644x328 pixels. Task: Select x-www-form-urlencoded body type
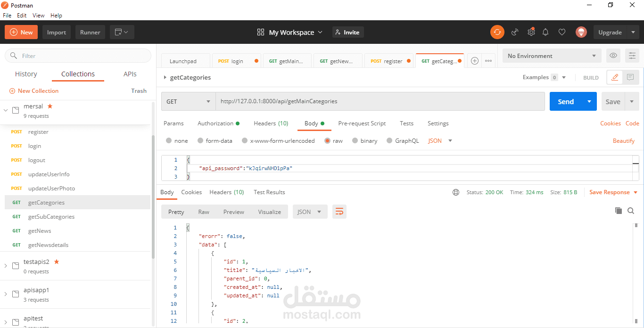tap(245, 140)
